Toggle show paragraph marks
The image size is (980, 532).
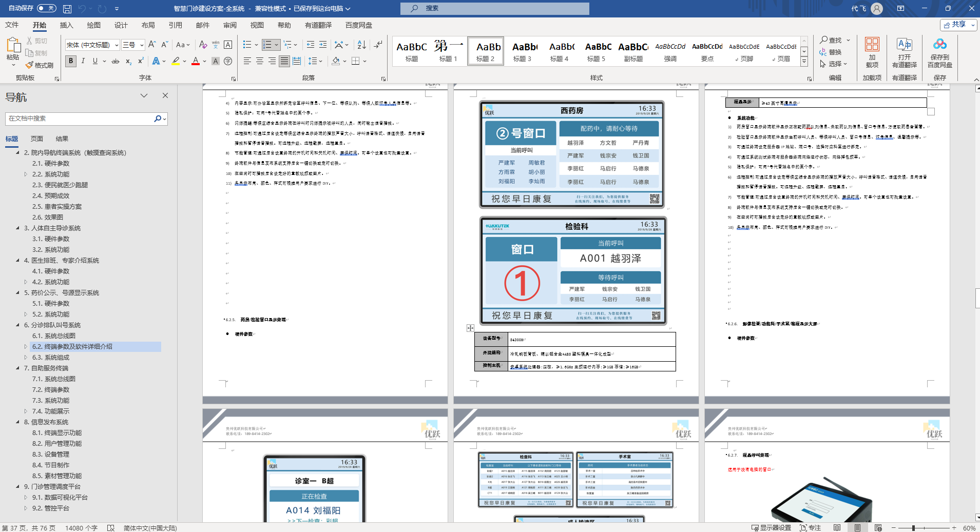(378, 45)
